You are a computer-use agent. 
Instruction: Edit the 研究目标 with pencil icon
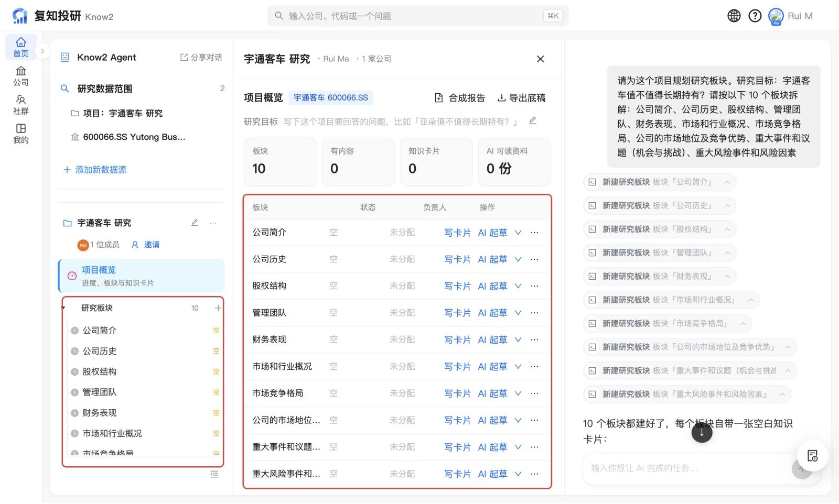coord(532,121)
